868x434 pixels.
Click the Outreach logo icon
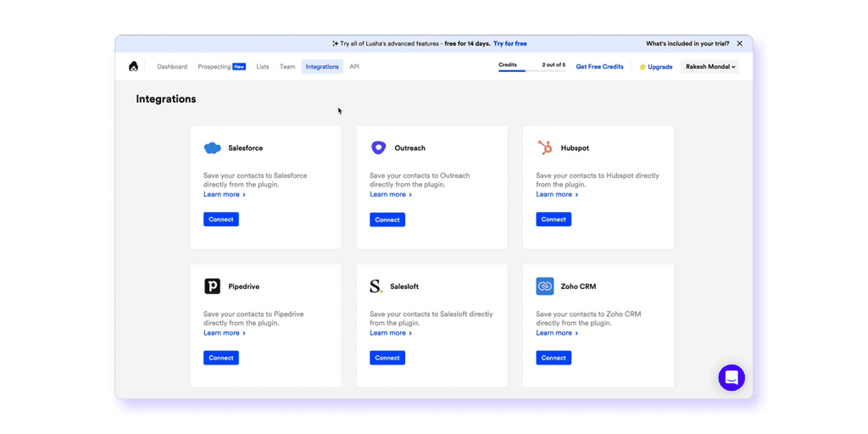click(379, 147)
